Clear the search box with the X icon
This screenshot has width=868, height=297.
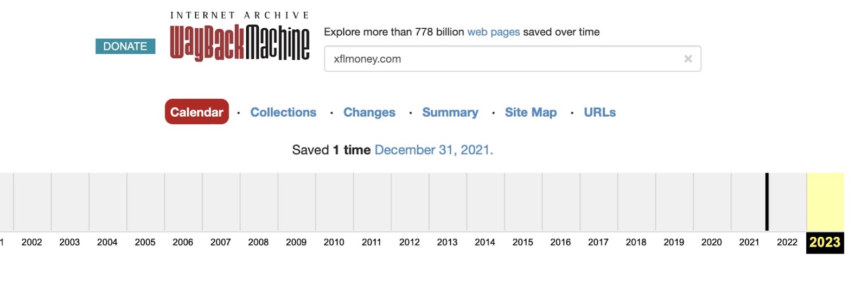688,59
